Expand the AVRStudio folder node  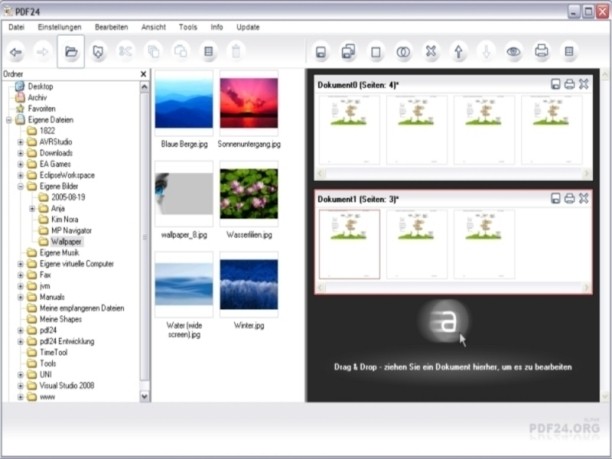click(x=20, y=141)
